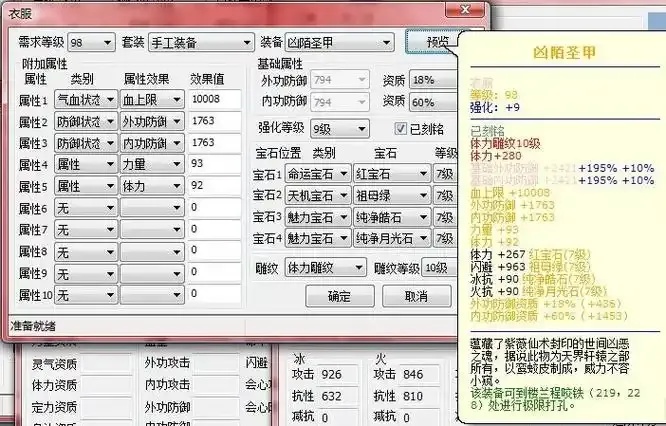Open 属性2 类别 dropdown 防御状态
Image resolution: width=666 pixels, height=426 pixels.
(x=86, y=121)
